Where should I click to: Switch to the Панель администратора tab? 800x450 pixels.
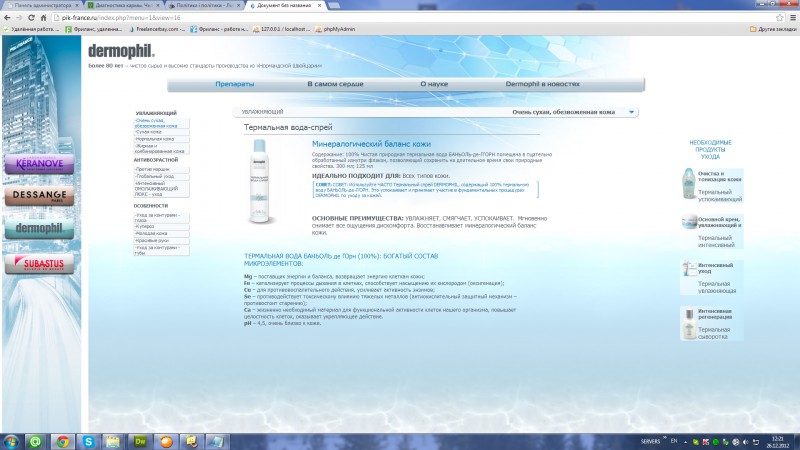click(x=43, y=5)
